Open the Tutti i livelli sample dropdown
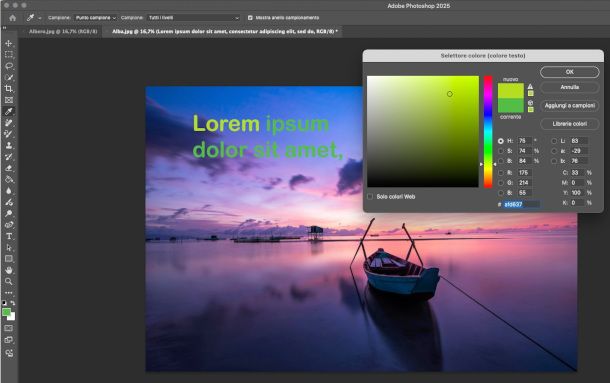Screen dimensions: 610x383 coord(193,18)
